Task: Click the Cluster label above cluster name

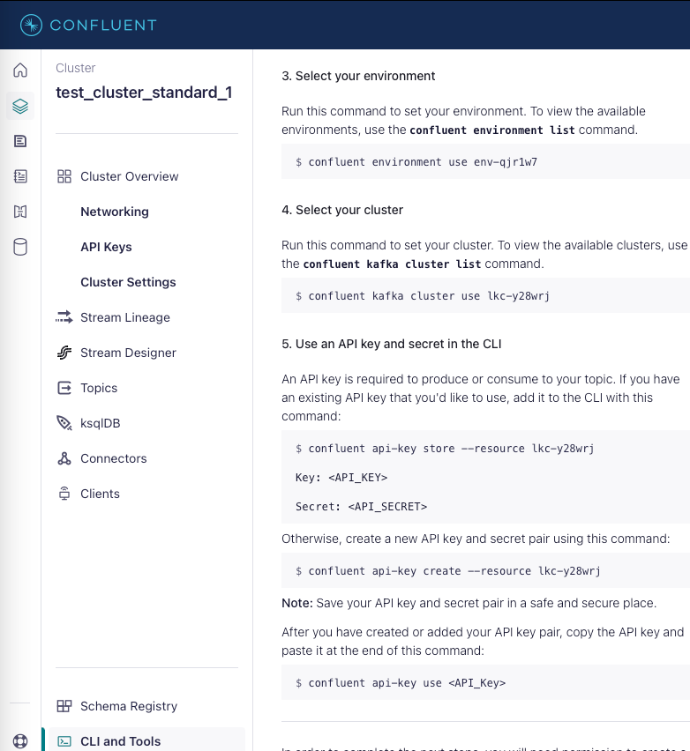Action: click(x=76, y=68)
